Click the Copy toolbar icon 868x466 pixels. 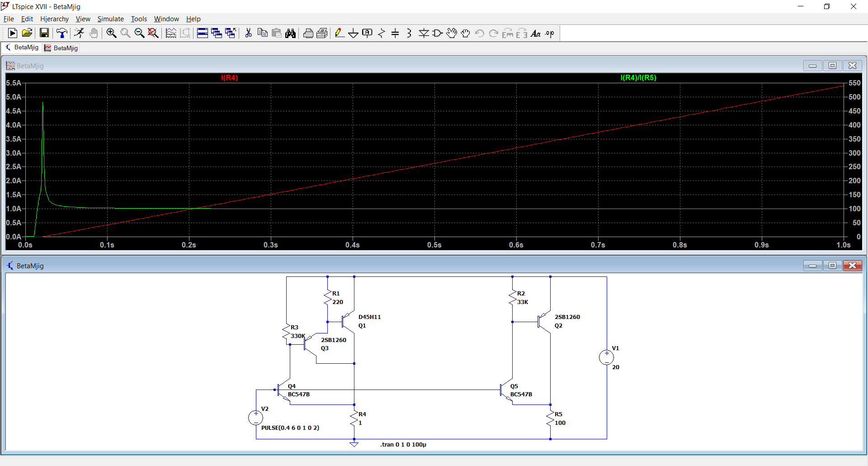click(x=262, y=33)
